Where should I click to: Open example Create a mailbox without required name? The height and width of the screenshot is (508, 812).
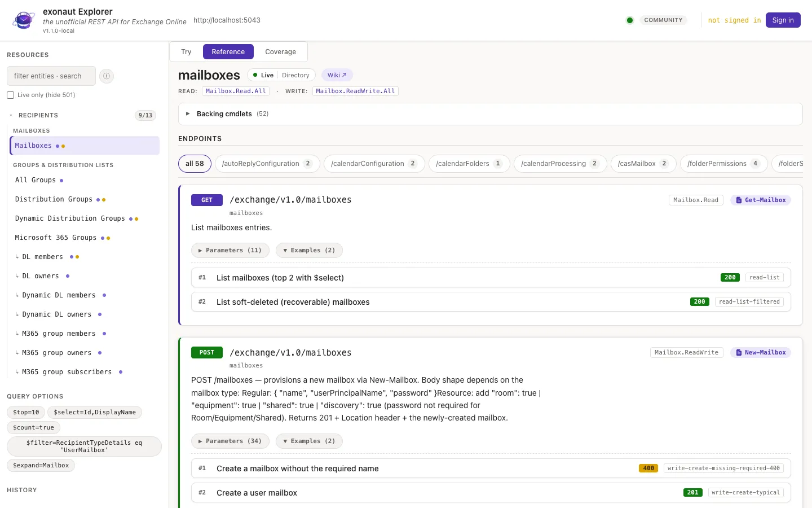(491, 468)
